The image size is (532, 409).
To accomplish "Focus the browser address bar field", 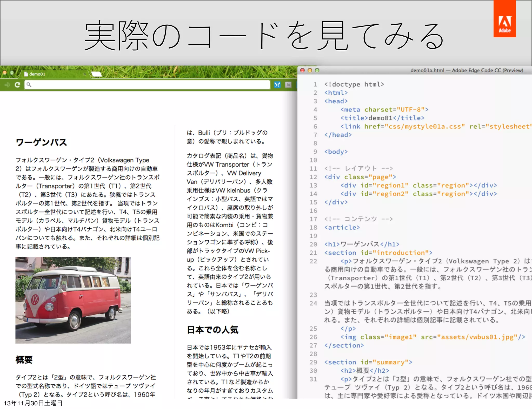I will (148, 85).
